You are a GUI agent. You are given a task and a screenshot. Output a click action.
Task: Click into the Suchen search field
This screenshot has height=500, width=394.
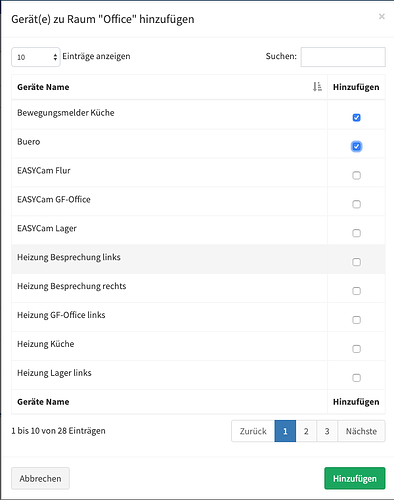343,57
